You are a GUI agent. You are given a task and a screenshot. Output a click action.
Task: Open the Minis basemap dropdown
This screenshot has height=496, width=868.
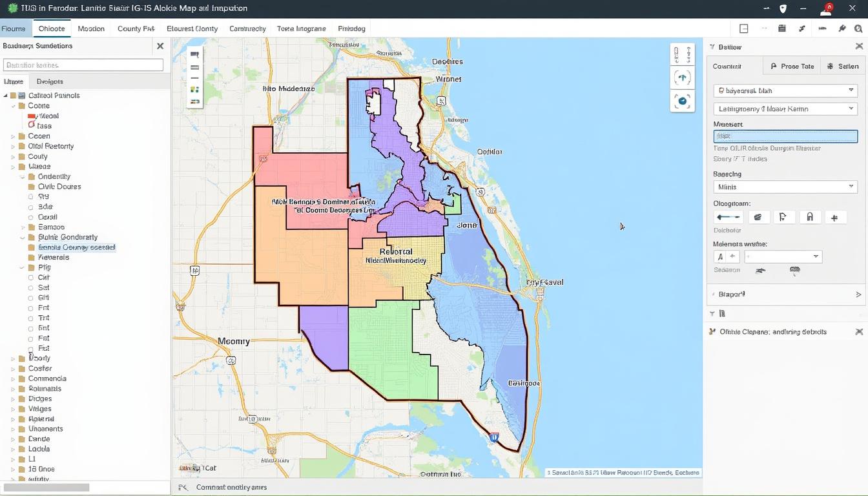(785, 187)
